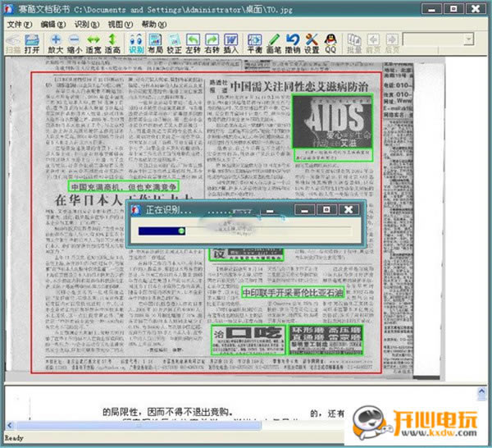Click the 布局 layout icon
The image size is (492, 448).
click(155, 43)
